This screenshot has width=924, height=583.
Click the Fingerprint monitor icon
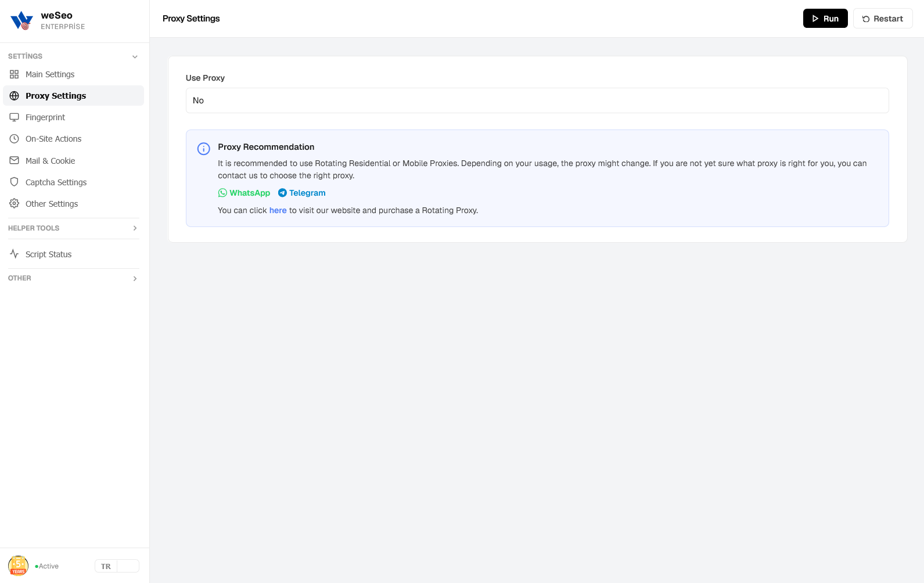click(x=15, y=117)
